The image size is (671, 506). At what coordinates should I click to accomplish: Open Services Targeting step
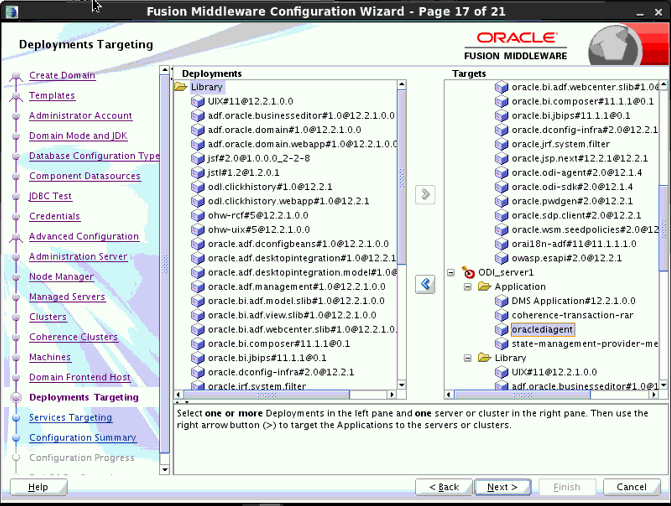tap(71, 417)
